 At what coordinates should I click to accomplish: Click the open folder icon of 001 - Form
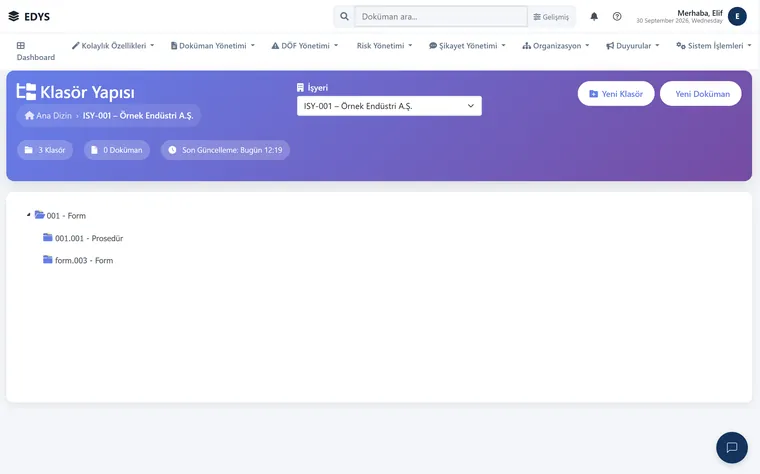[x=40, y=215]
